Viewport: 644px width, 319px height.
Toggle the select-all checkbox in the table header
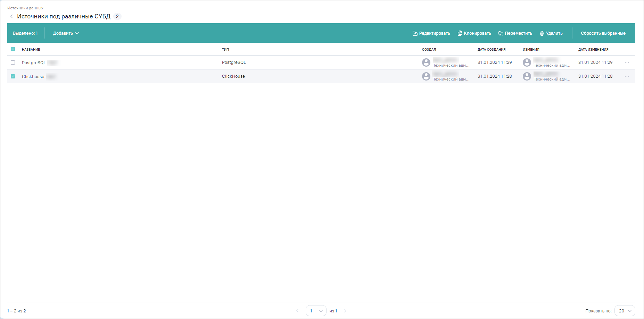click(13, 49)
